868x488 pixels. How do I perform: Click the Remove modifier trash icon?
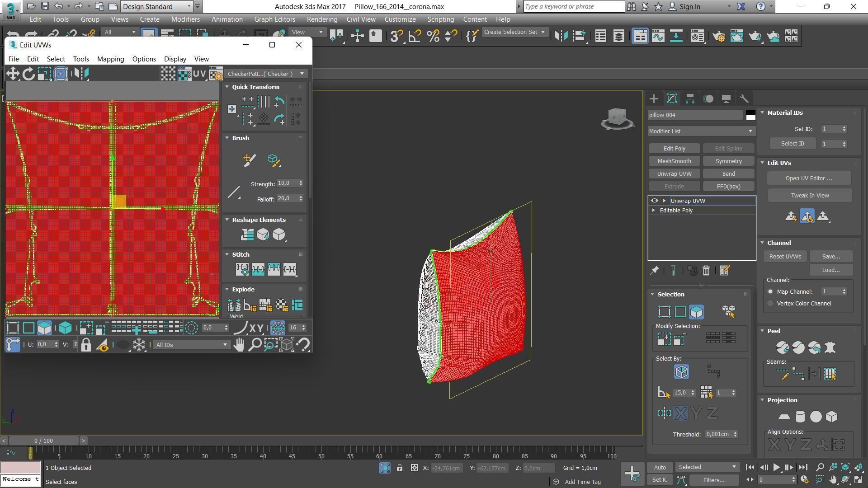tap(706, 271)
